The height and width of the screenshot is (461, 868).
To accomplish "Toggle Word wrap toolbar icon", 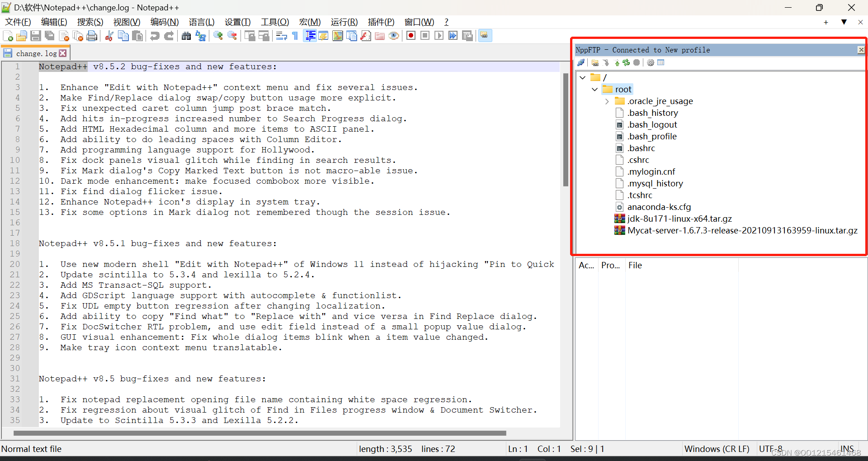I will (x=281, y=36).
